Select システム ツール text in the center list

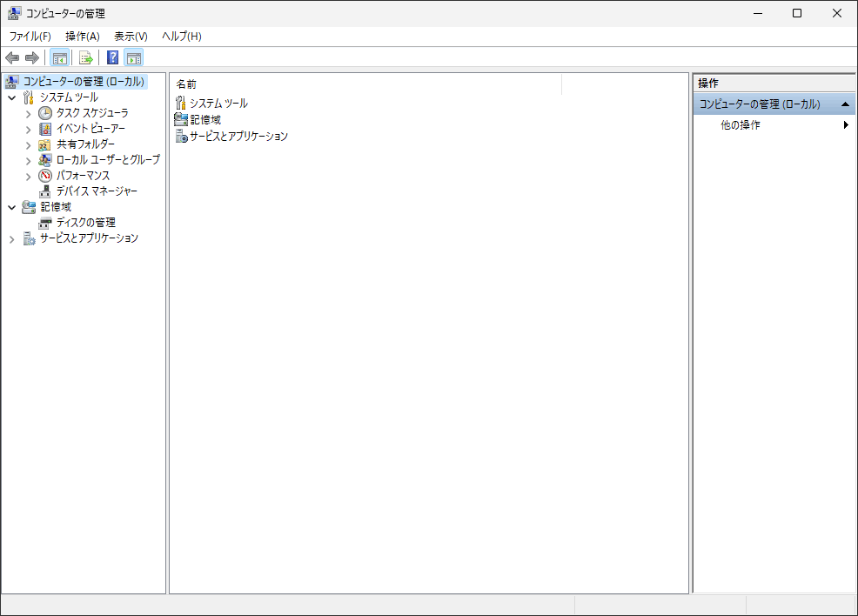coord(219,104)
